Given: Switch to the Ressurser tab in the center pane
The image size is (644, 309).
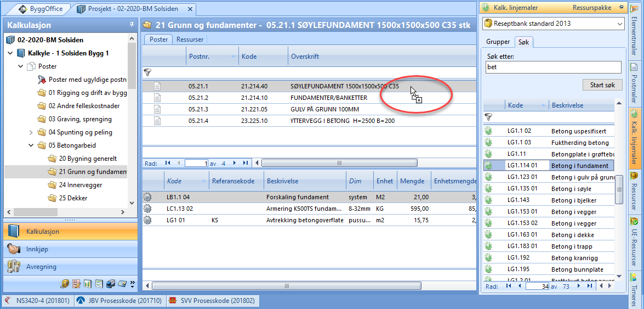Looking at the screenshot, I should point(190,40).
